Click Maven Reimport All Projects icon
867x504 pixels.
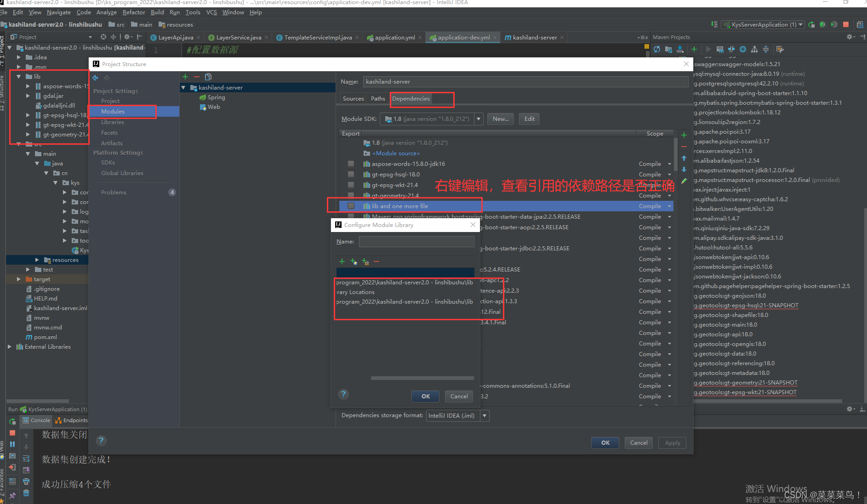pyautogui.click(x=657, y=49)
